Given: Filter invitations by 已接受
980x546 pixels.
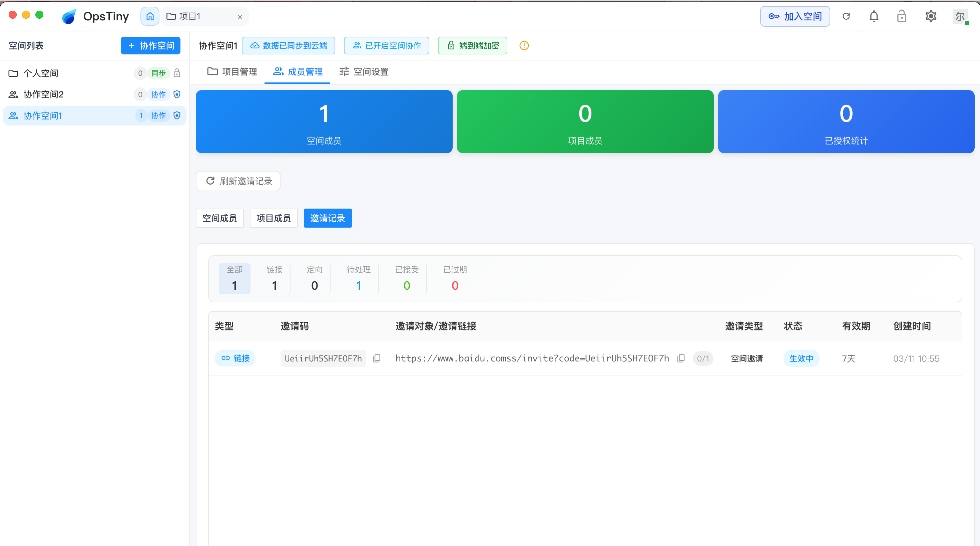Looking at the screenshot, I should click(x=407, y=278).
